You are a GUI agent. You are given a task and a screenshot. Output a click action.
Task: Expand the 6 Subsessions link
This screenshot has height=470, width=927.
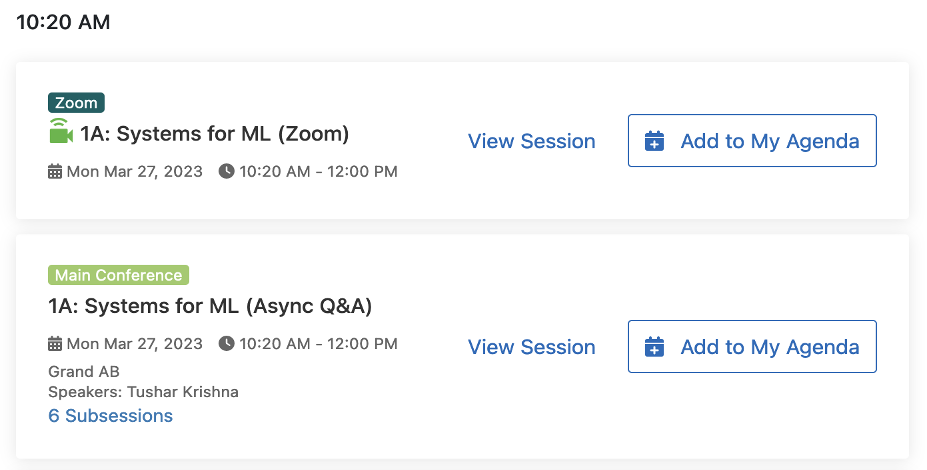pos(110,416)
